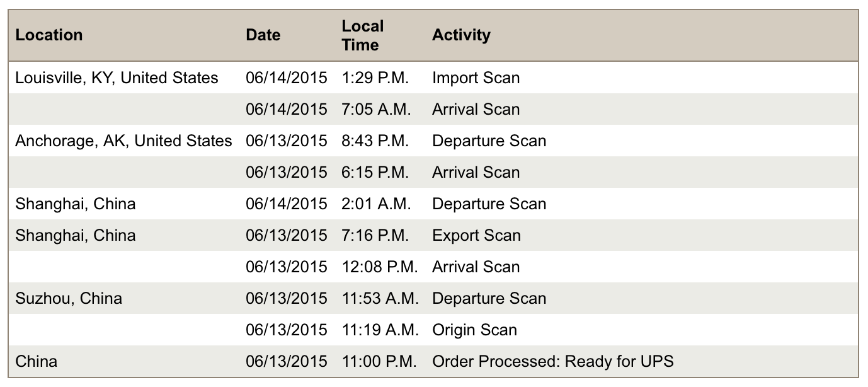Select the 2:01 A.M. Shanghai departure time
Image resolution: width=868 pixels, height=387 pixels.
376,204
